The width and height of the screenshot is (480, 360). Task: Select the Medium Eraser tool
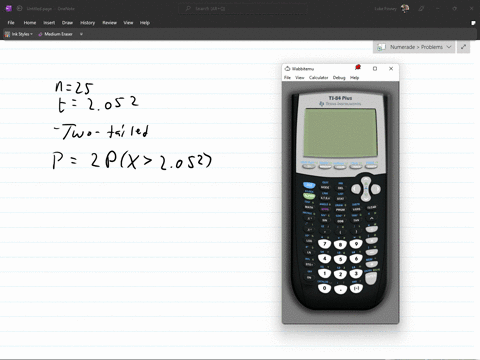[x=56, y=34]
